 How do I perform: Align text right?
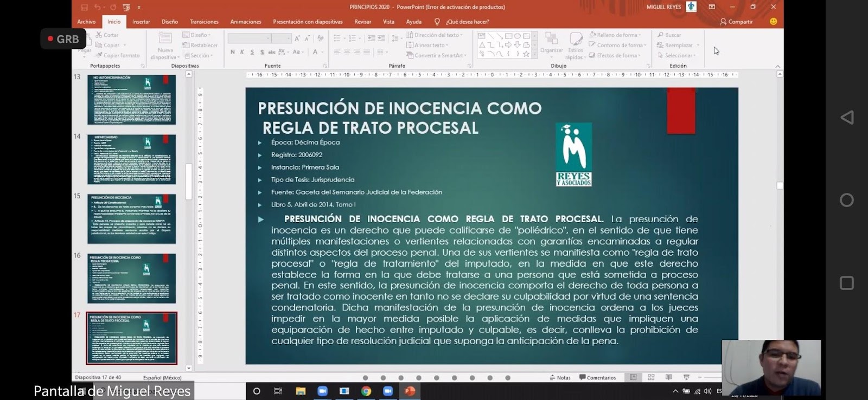(357, 52)
